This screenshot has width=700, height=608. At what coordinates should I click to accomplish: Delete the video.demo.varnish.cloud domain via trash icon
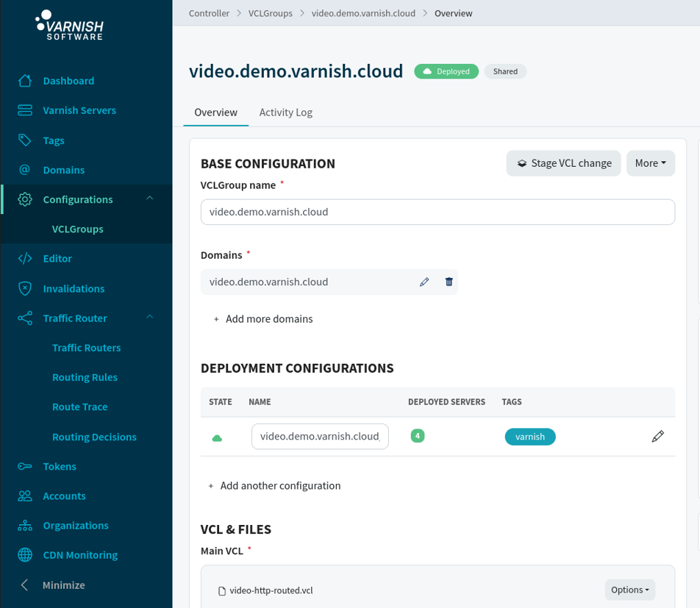(449, 282)
